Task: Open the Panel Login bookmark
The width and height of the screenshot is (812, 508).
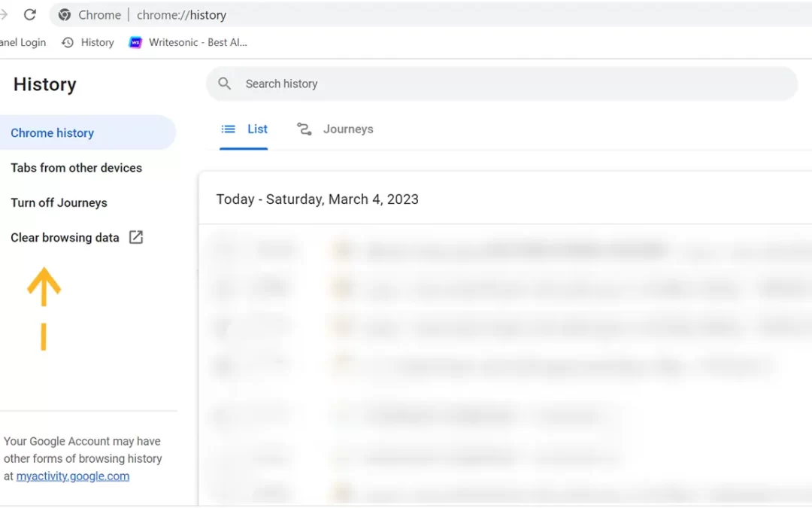Action: tap(23, 42)
